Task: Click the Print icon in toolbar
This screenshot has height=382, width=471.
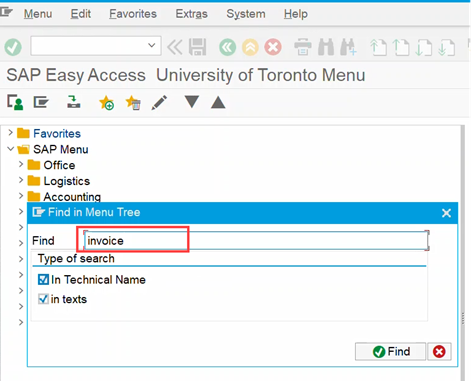Action: pos(303,47)
